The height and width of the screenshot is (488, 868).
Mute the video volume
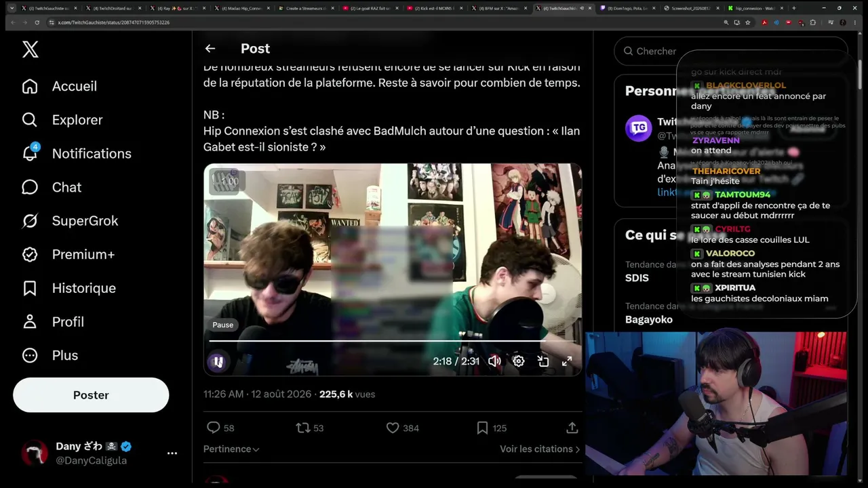tap(494, 361)
